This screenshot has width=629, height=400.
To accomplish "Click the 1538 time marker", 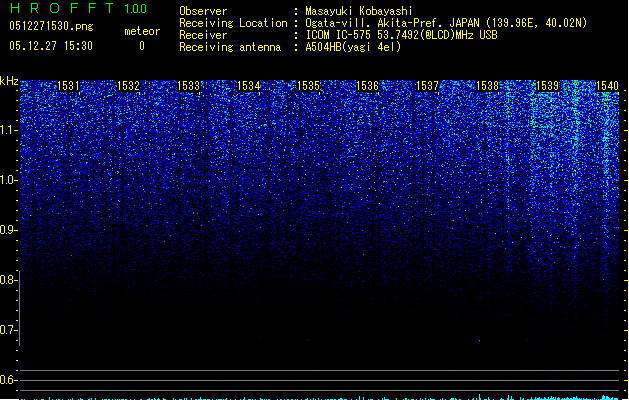I will (x=487, y=86).
